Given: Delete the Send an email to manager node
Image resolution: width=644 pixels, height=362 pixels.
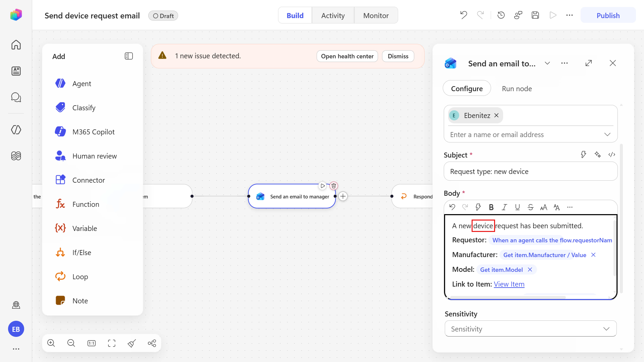Looking at the screenshot, I should coord(334,186).
